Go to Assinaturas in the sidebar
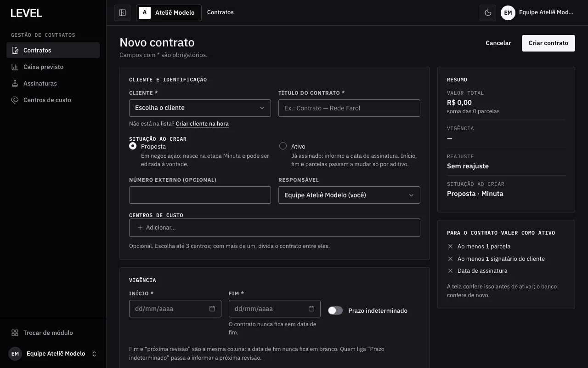The height and width of the screenshot is (368, 588). (53, 83)
